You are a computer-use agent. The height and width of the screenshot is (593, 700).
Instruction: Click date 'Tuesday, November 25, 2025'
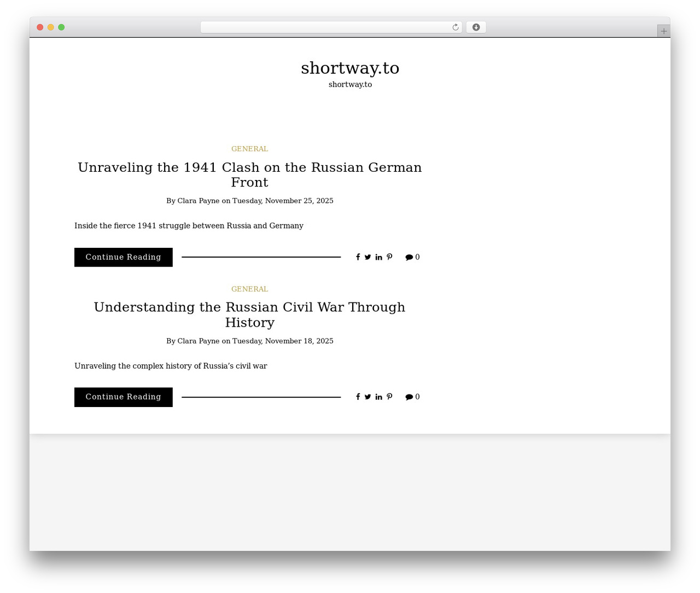pos(283,201)
